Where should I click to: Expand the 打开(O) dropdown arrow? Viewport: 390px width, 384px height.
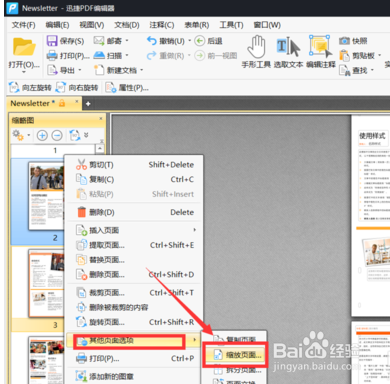(x=24, y=72)
